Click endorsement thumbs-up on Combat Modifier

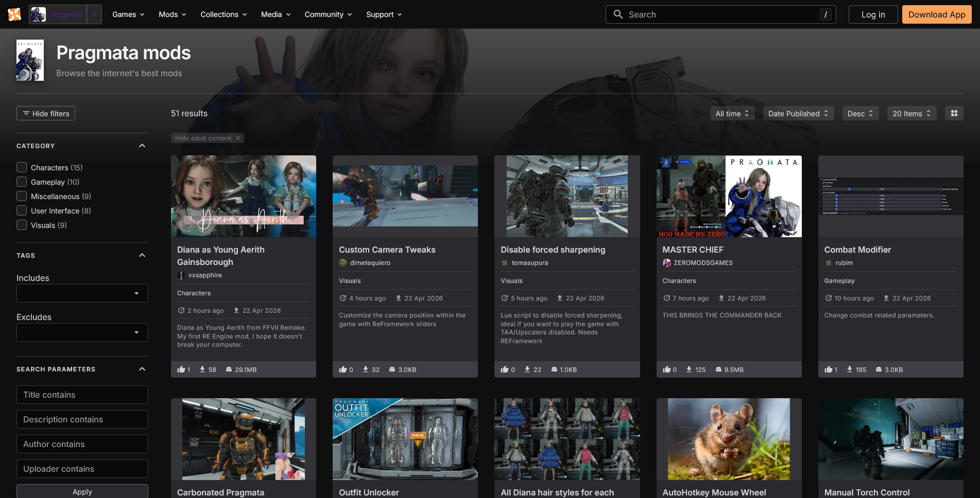pyautogui.click(x=828, y=369)
